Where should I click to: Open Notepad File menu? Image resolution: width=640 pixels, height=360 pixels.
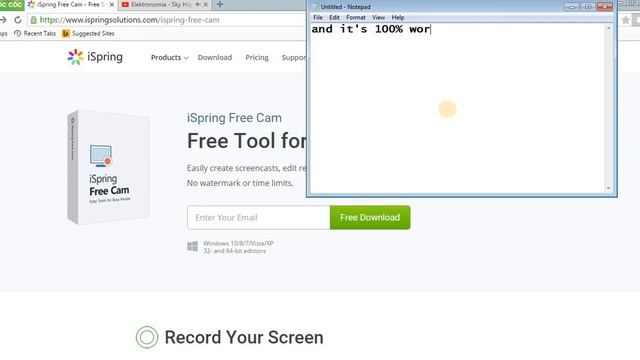pos(318,18)
